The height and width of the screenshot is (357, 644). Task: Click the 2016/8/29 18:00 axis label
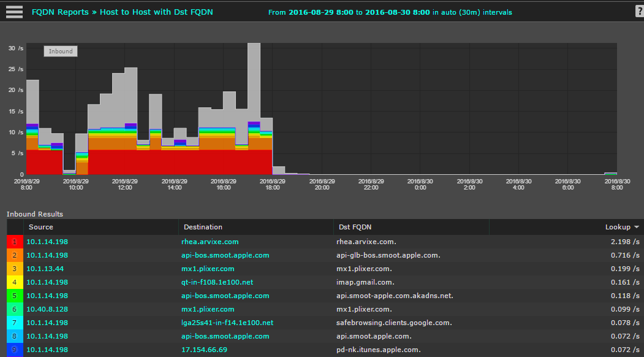[x=273, y=184]
